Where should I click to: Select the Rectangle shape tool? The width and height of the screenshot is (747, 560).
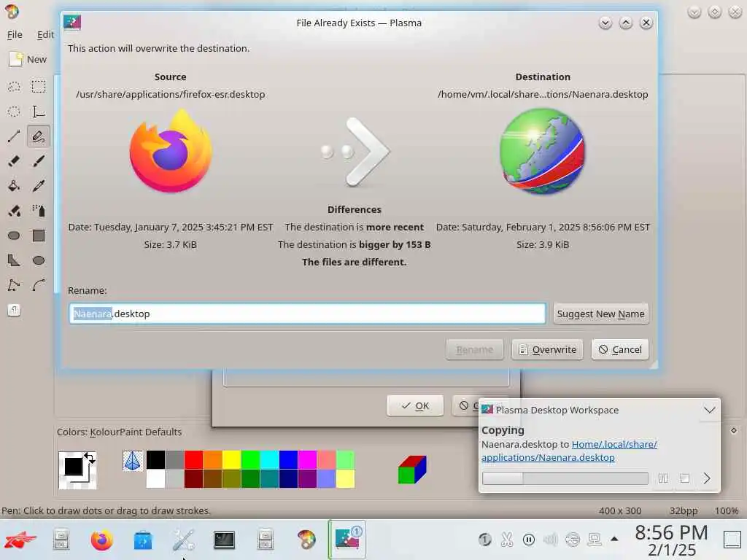tap(39, 236)
